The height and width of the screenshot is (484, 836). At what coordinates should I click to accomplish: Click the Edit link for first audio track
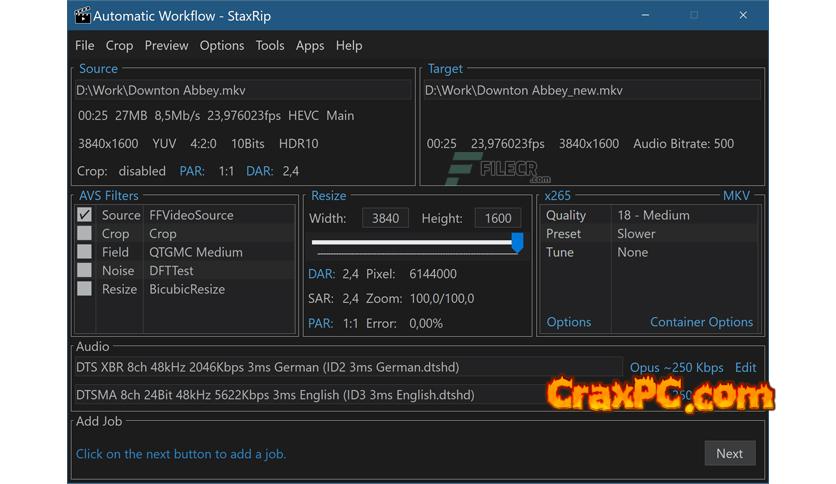point(745,367)
